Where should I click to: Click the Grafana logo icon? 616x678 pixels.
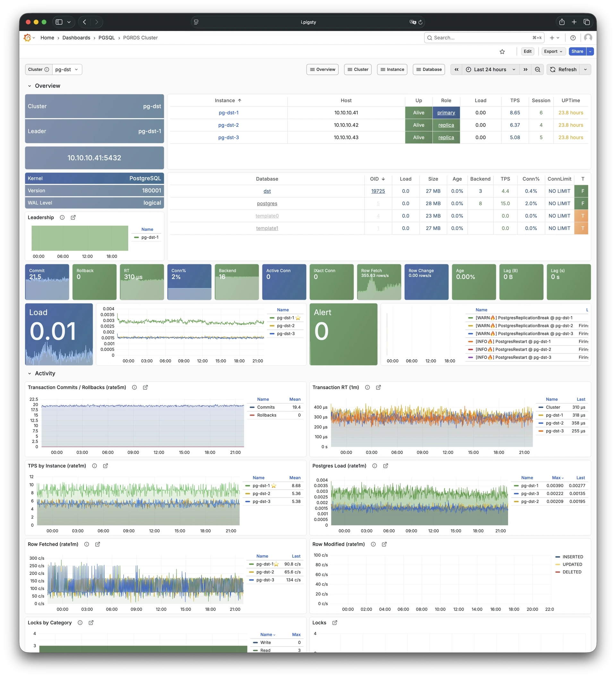click(x=28, y=38)
